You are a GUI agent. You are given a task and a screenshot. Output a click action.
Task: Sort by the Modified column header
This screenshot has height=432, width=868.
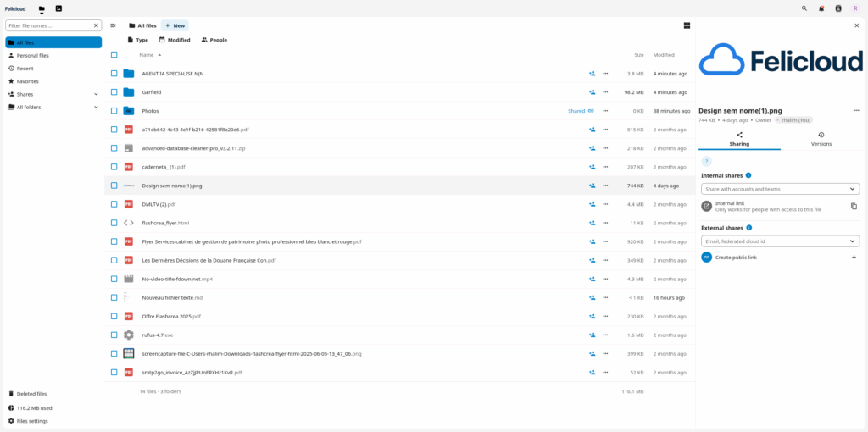664,55
